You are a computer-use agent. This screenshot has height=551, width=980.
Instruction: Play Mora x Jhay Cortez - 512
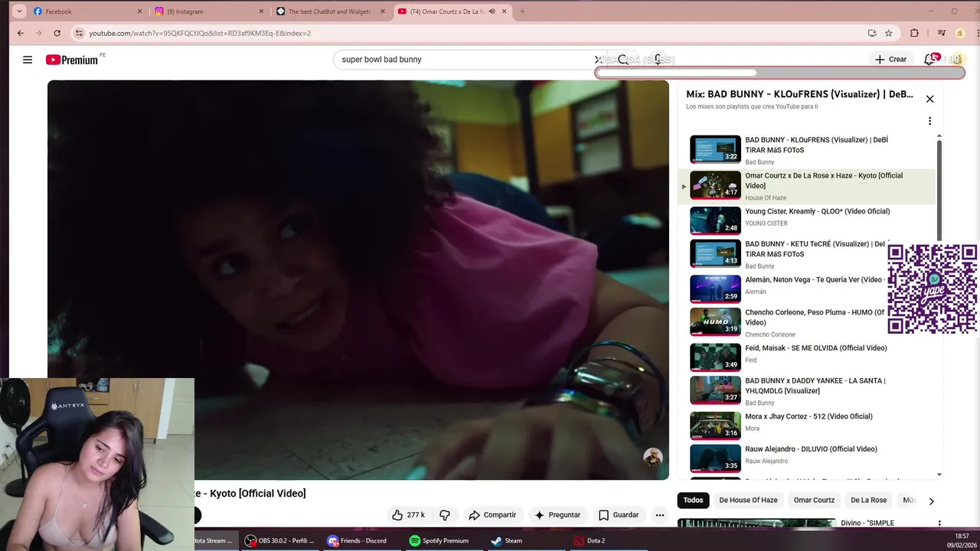(x=806, y=425)
